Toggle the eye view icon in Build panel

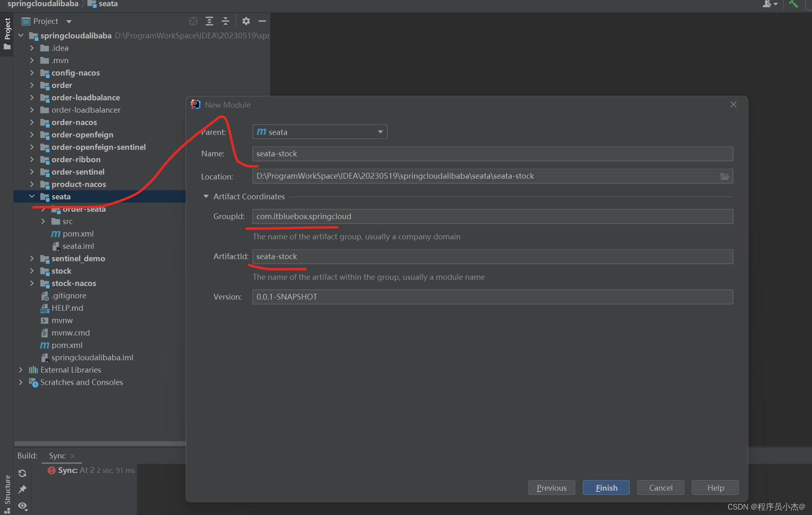22,506
